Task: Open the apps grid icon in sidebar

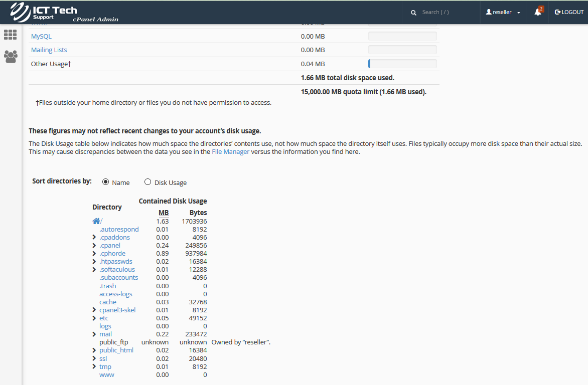Action: click(x=11, y=35)
